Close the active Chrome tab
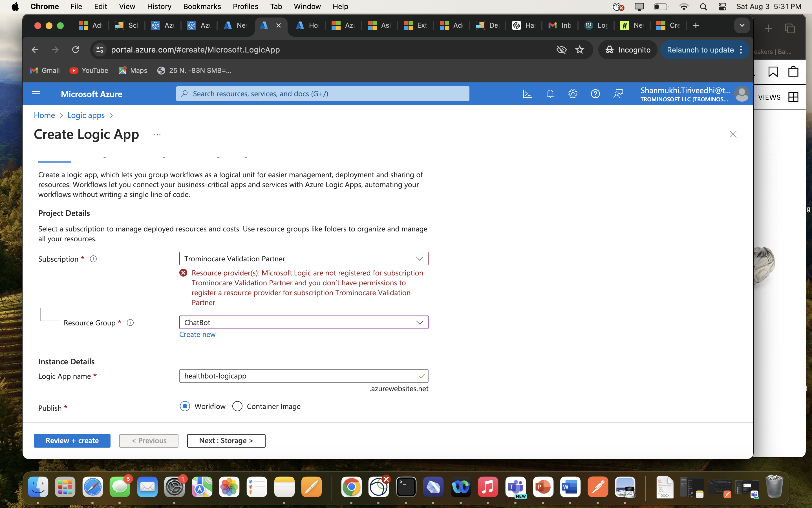The width and height of the screenshot is (812, 508). coord(278,25)
